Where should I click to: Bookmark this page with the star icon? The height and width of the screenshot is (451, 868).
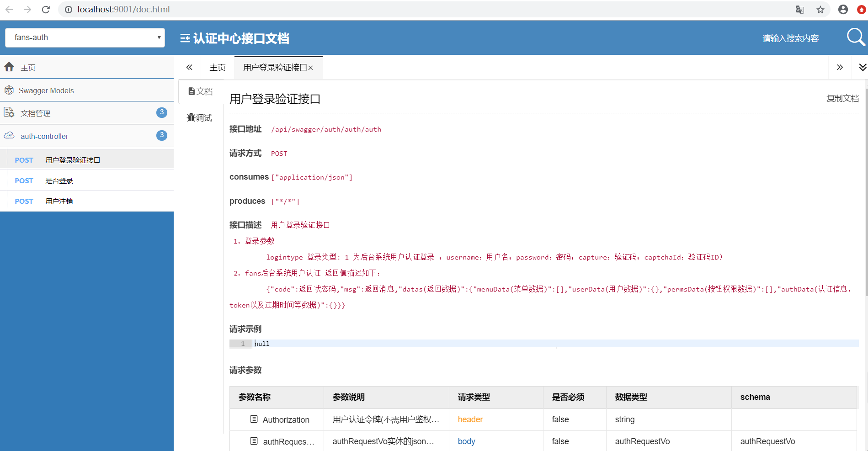click(x=820, y=10)
